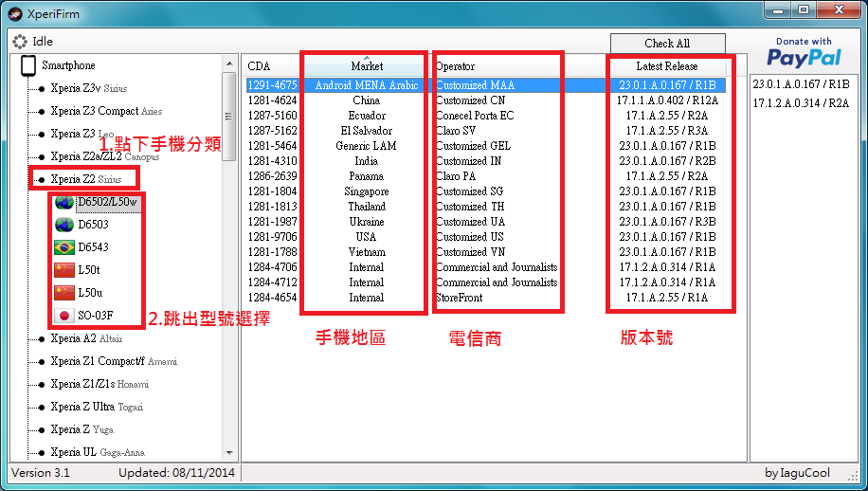
Task: Expand the Xperia A2 Altair node
Action: (x=86, y=338)
